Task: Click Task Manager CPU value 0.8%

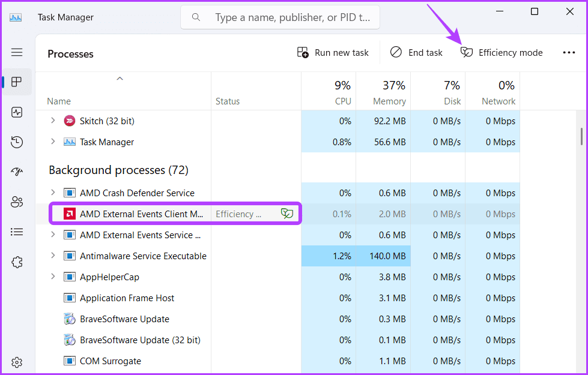Action: tap(342, 142)
